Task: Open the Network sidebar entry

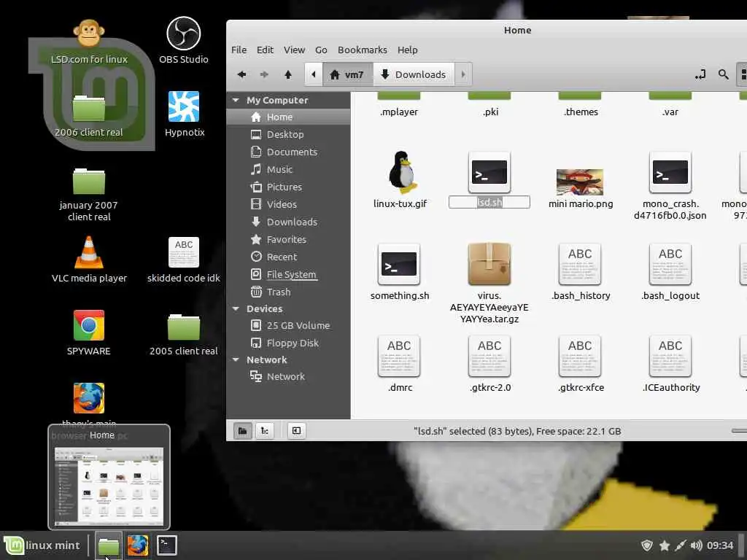Action: [x=288, y=377]
